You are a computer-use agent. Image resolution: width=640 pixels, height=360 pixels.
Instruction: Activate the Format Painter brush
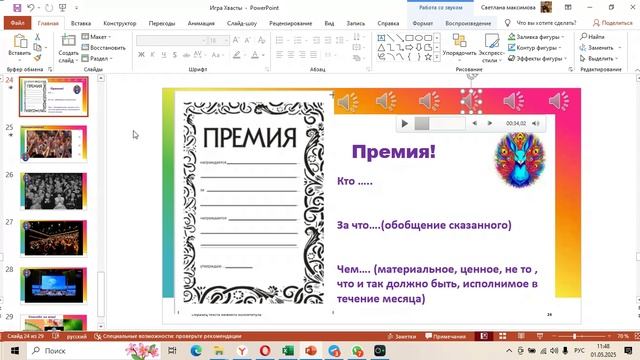coord(37,58)
